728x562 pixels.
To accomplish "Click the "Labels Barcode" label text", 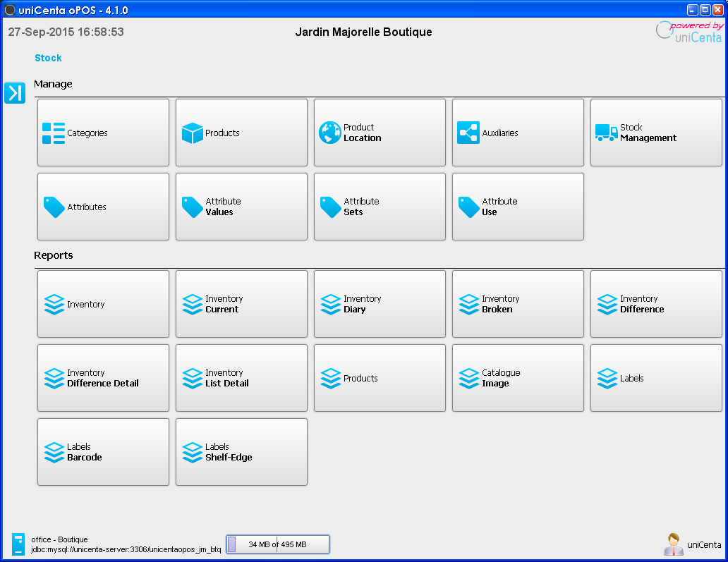I will (84, 453).
